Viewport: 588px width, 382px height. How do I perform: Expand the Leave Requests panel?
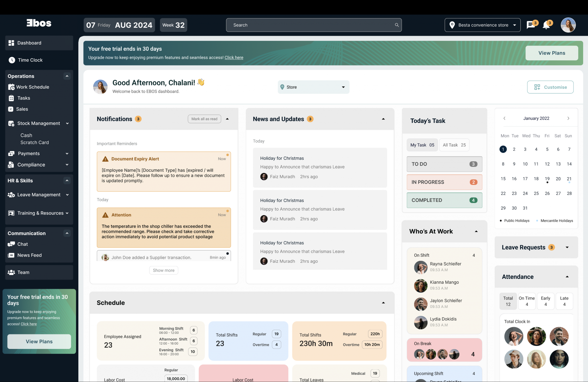point(567,247)
